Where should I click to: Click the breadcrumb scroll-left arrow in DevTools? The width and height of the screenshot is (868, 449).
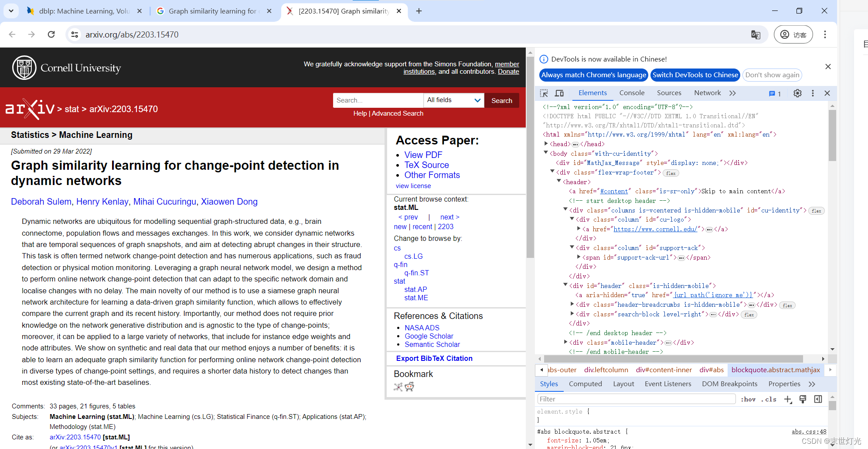[x=541, y=370]
